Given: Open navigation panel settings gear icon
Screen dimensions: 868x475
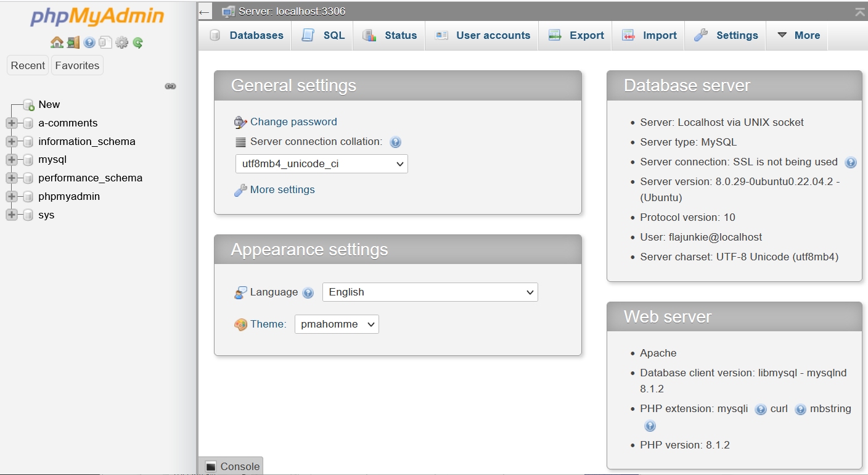Looking at the screenshot, I should [122, 43].
